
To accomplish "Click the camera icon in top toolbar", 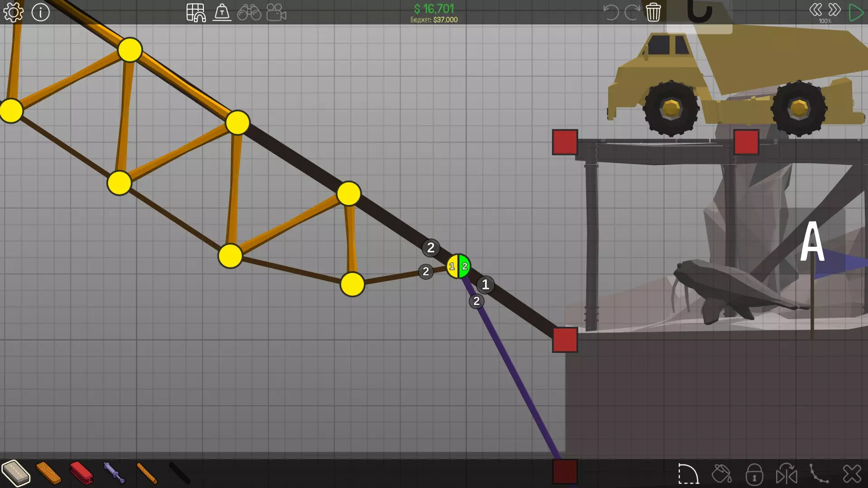I will tap(276, 12).
